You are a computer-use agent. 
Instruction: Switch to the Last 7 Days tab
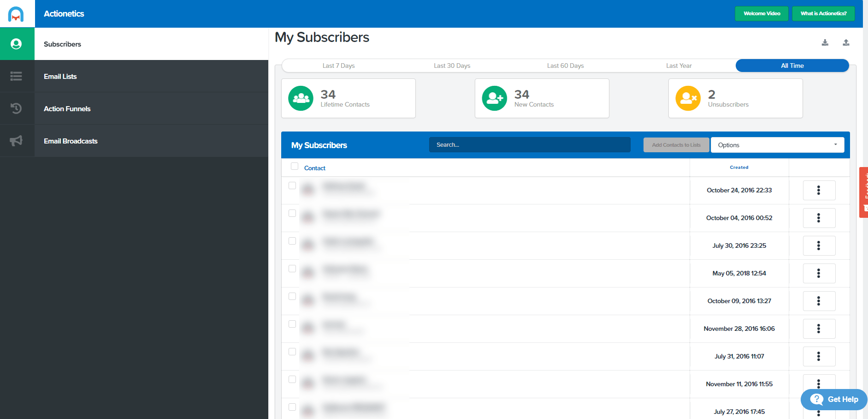pos(338,66)
